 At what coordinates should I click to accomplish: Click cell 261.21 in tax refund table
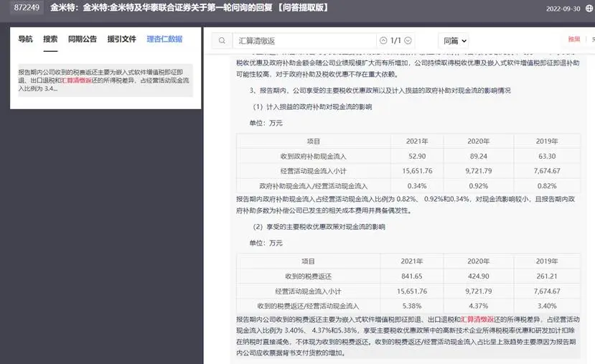pyautogui.click(x=547, y=276)
